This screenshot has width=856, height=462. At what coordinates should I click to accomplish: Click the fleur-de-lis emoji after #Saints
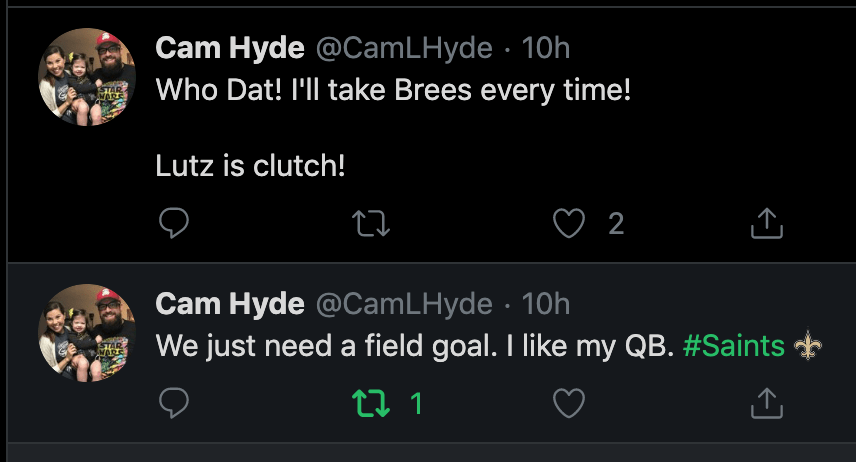807,346
